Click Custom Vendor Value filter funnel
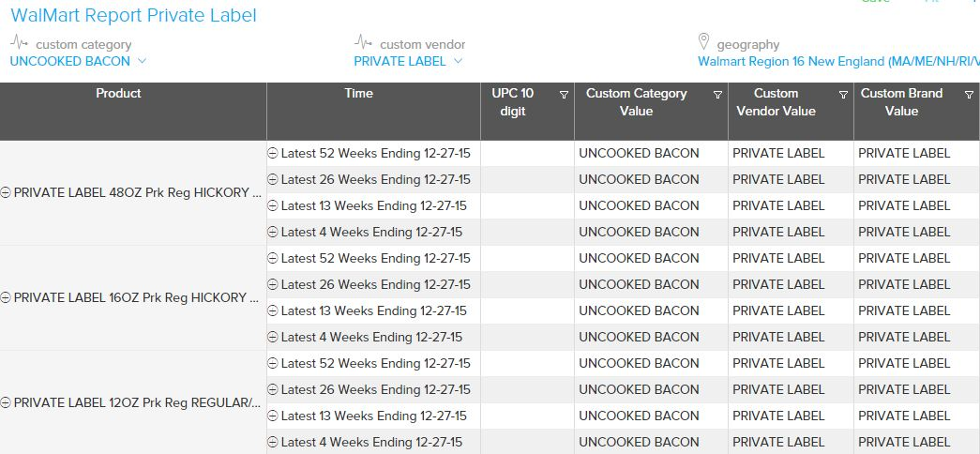Viewport: 980px width, 454px height. [843, 95]
